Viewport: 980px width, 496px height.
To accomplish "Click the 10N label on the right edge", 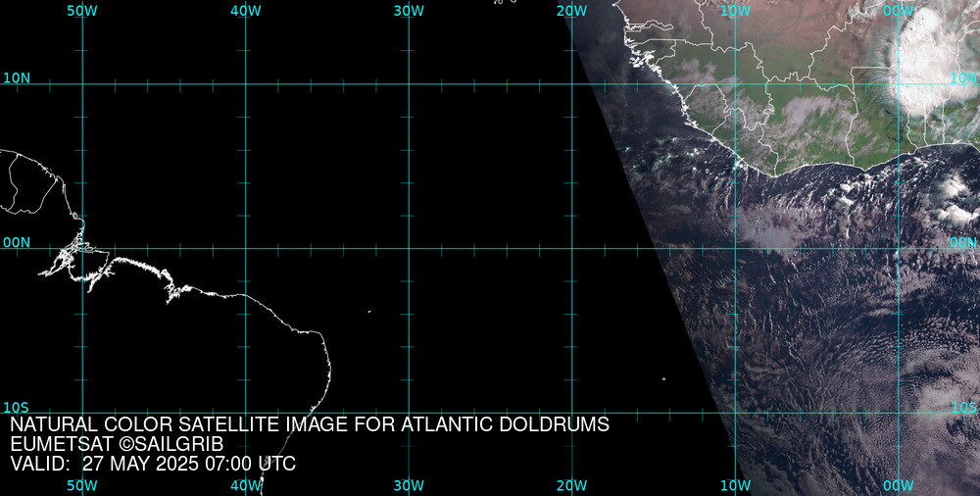I will (963, 78).
